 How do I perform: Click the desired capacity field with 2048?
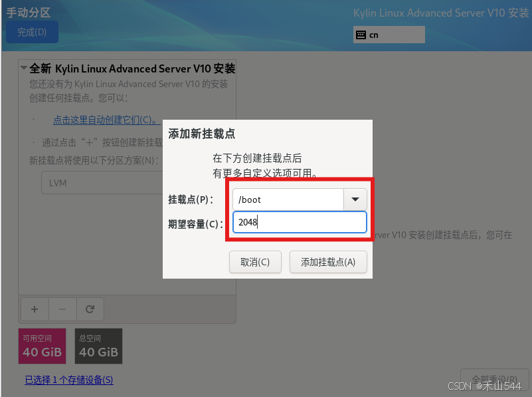pyautogui.click(x=300, y=222)
